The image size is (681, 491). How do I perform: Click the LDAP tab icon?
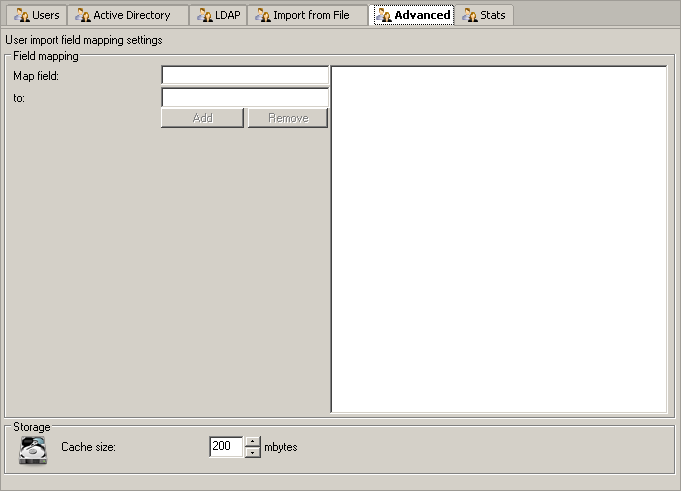point(204,15)
